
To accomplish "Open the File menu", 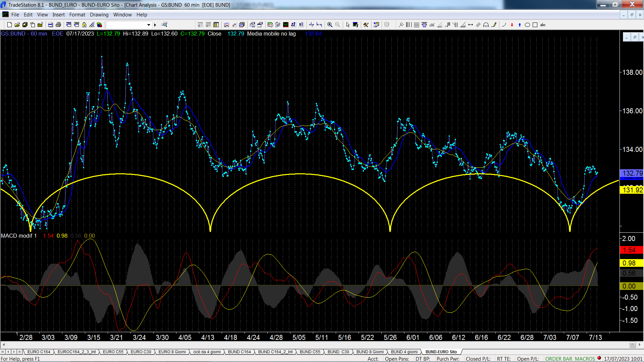I will 15,14.
